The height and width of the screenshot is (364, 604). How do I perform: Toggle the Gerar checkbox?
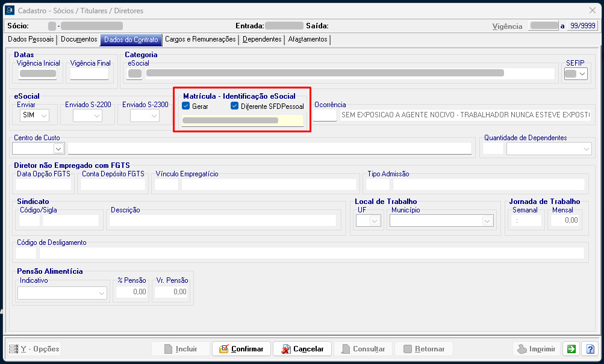[186, 106]
